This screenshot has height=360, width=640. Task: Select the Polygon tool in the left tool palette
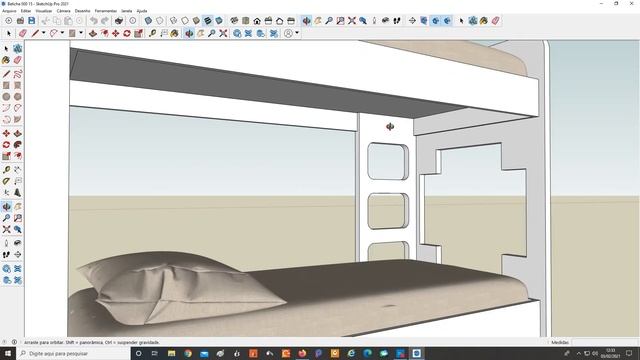pos(18,97)
